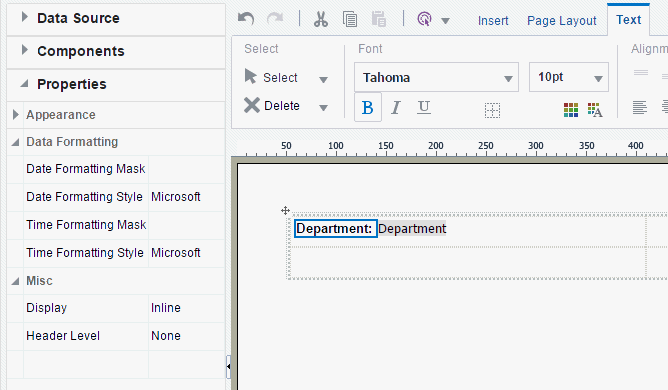Image resolution: width=668 pixels, height=390 pixels.
Task: Switch to the Page Layout tab
Action: click(561, 20)
